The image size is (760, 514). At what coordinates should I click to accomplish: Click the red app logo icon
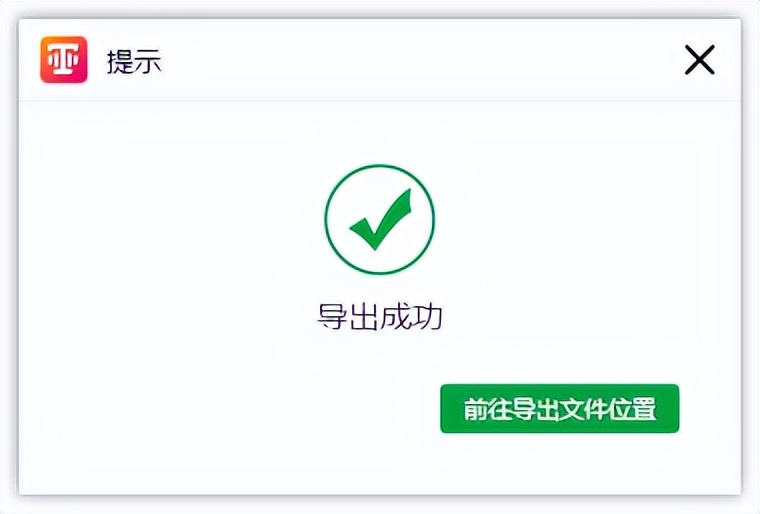coord(64,60)
